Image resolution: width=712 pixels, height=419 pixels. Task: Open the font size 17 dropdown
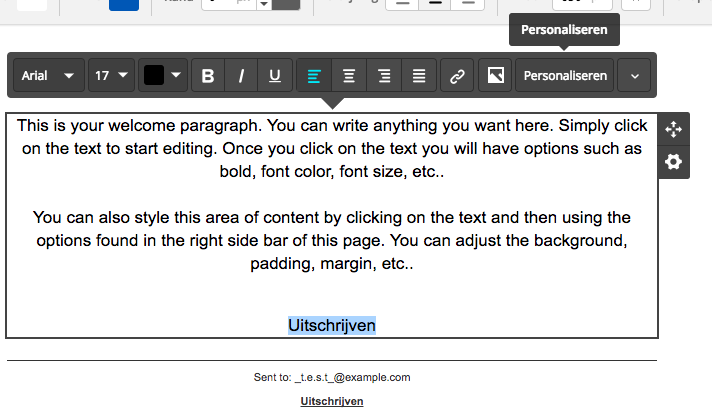[x=111, y=76]
